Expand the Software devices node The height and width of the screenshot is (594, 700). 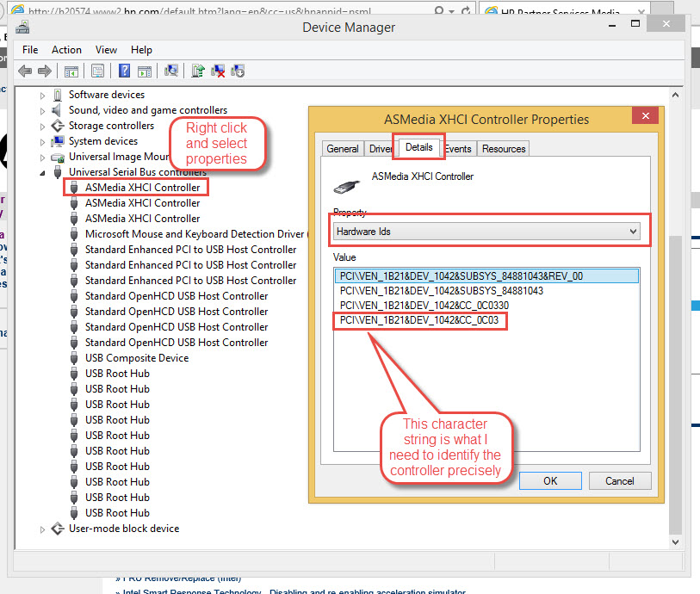click(x=42, y=95)
